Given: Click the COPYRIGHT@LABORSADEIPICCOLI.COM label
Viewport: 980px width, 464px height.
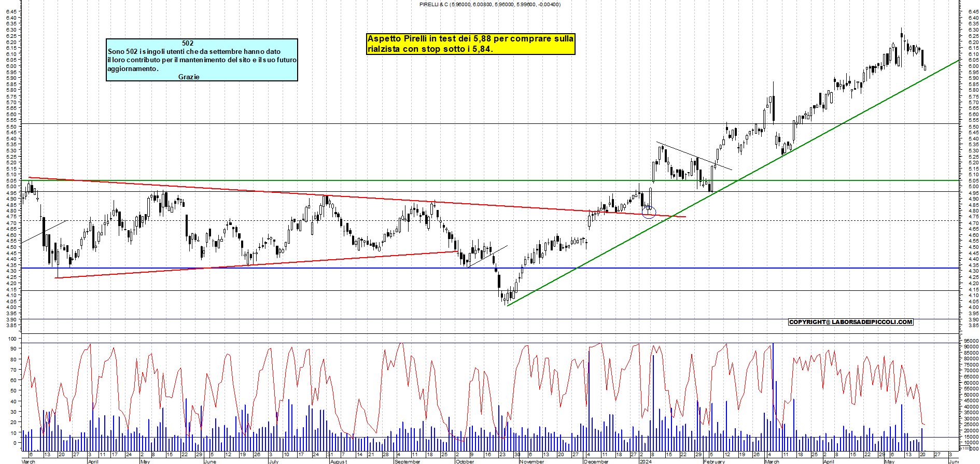Looking at the screenshot, I should [850, 322].
